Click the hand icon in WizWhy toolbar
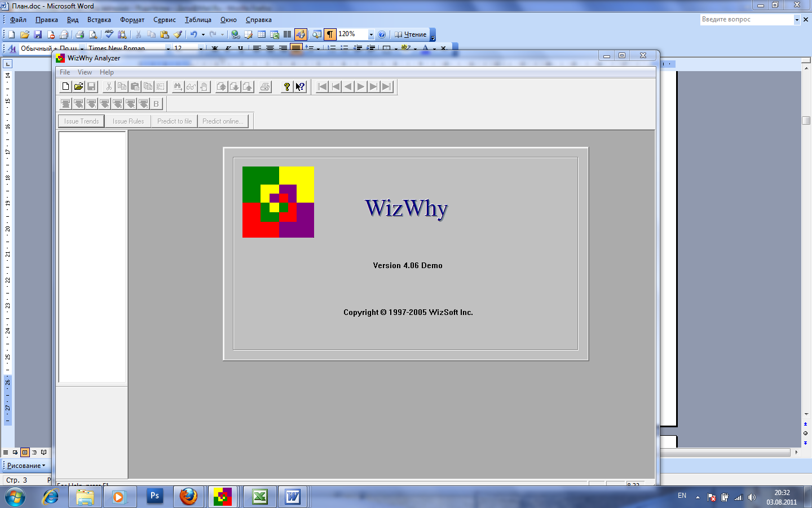812x508 pixels. pos(204,86)
